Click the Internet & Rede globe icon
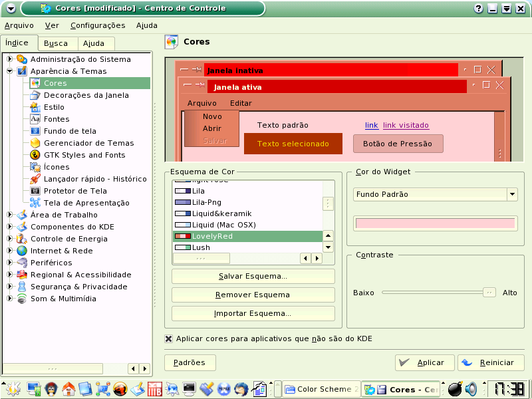Viewport: 532px width, 399px height. click(x=22, y=251)
